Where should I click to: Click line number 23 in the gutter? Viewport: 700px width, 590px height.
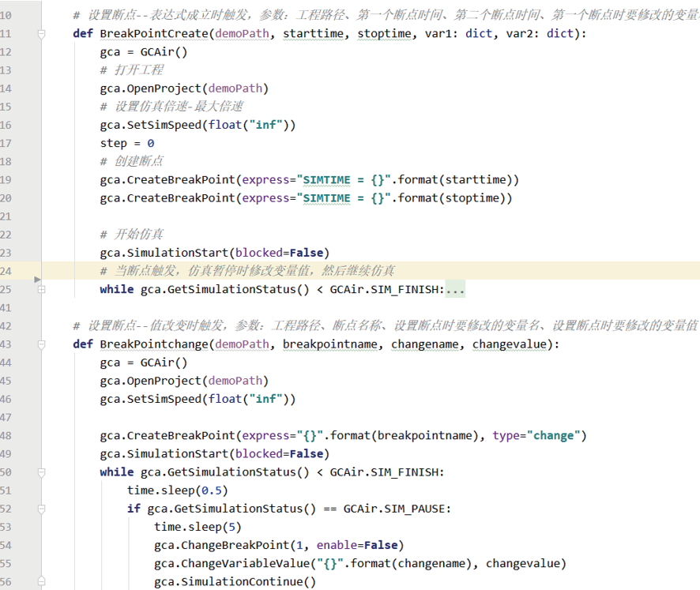tap(6, 253)
